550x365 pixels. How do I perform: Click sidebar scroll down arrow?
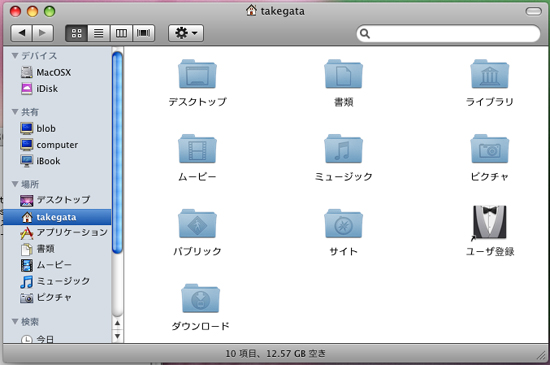point(118,336)
